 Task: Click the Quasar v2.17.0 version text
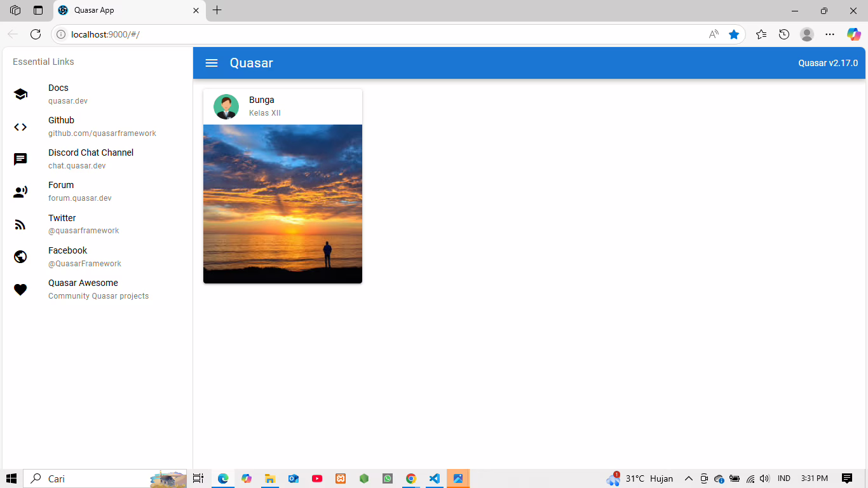pos(828,63)
